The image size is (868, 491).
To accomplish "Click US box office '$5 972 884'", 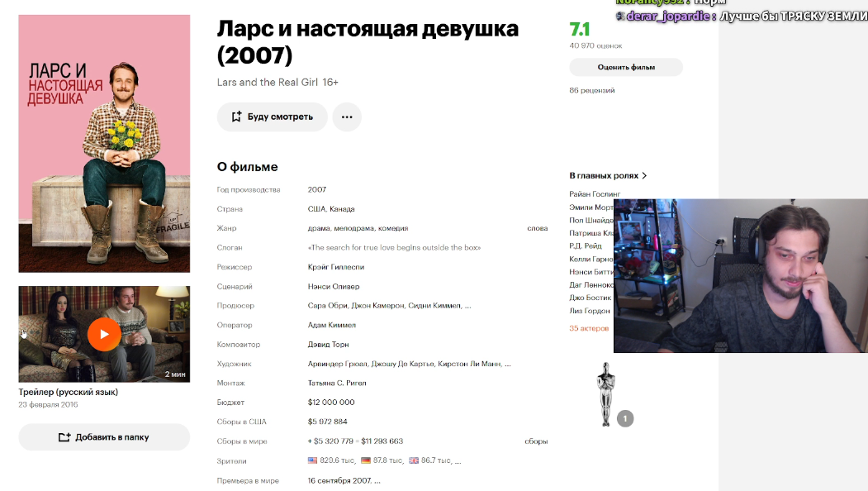I will [328, 422].
